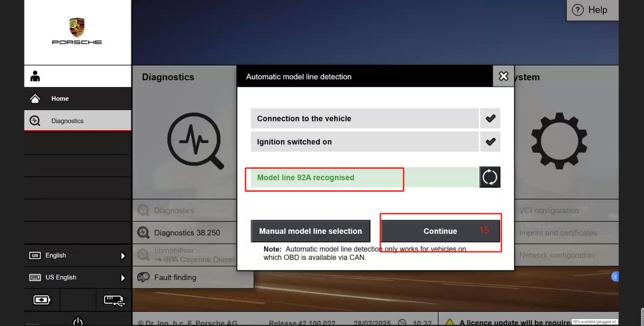This screenshot has width=644, height=326.
Task: Click the Connection to the vehicle checkmark
Action: pos(490,118)
